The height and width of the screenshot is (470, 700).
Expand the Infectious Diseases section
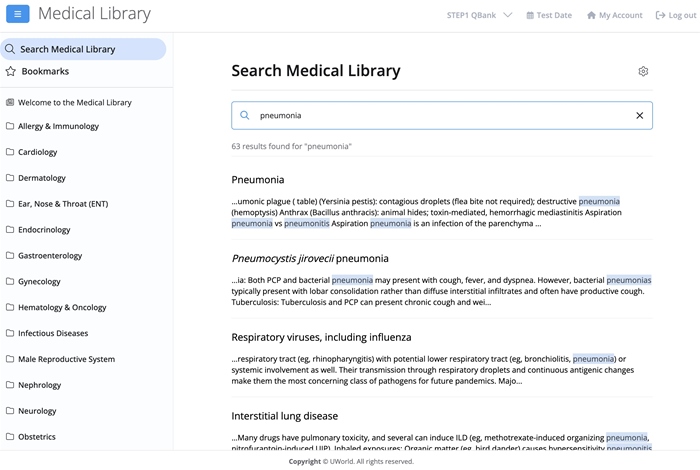coord(53,333)
